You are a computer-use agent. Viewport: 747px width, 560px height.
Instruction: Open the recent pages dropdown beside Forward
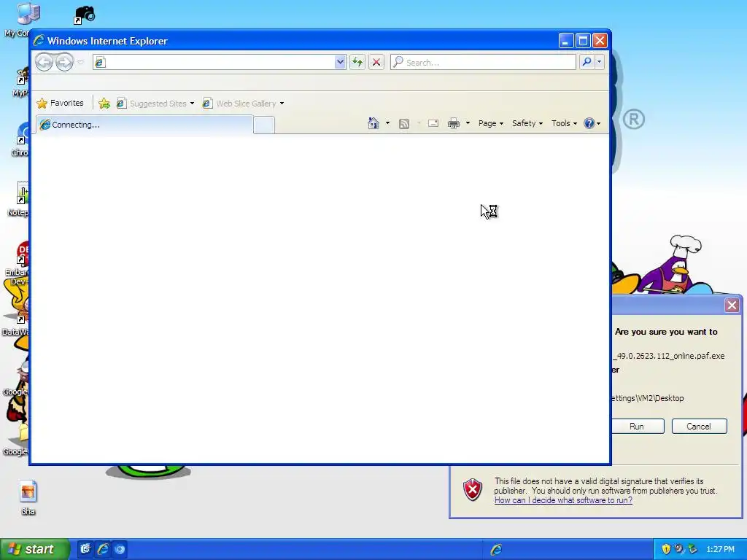(80, 63)
